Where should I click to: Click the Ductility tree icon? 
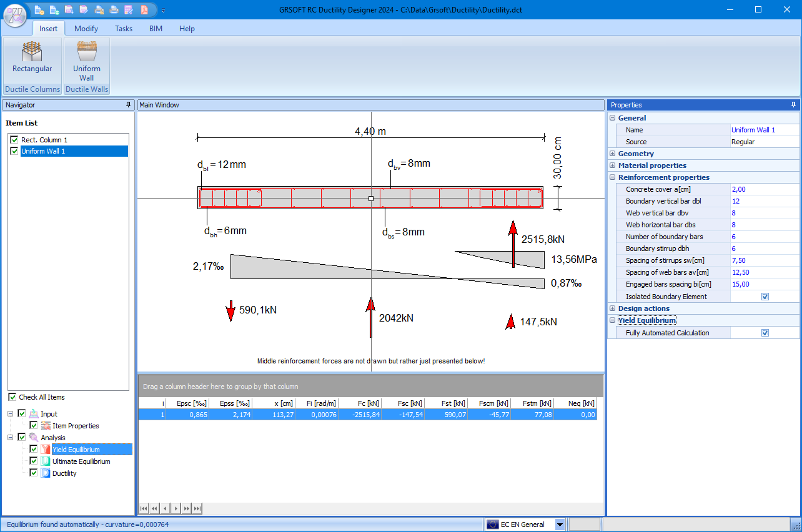tap(45, 473)
